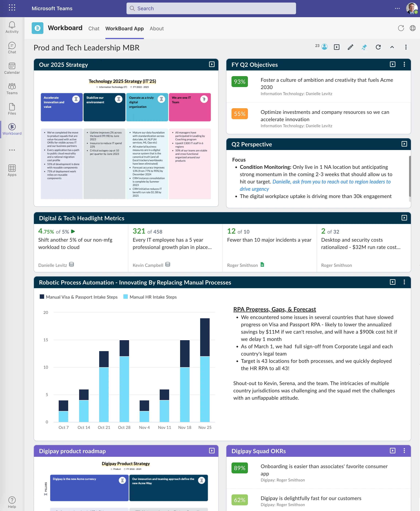This screenshot has height=511, width=420.
Task: Open the Calendar in the left sidebar
Action: click(x=12, y=68)
